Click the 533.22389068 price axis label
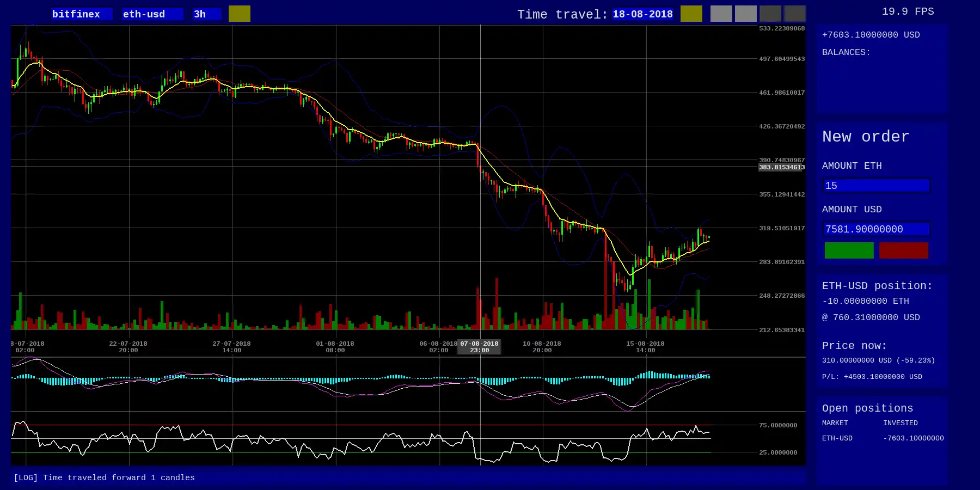 pyautogui.click(x=782, y=28)
